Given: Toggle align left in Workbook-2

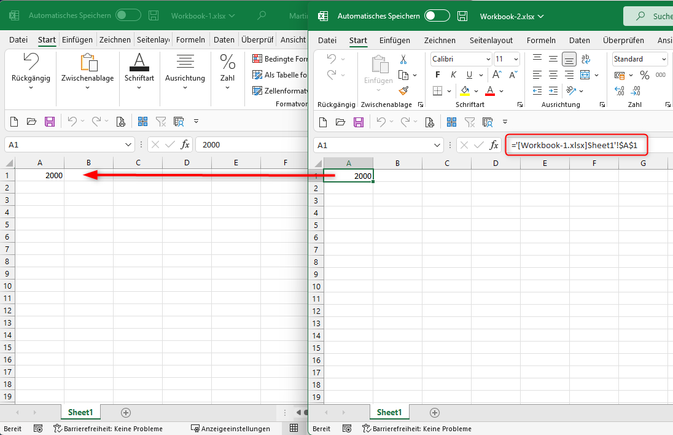Looking at the screenshot, I should coord(537,75).
